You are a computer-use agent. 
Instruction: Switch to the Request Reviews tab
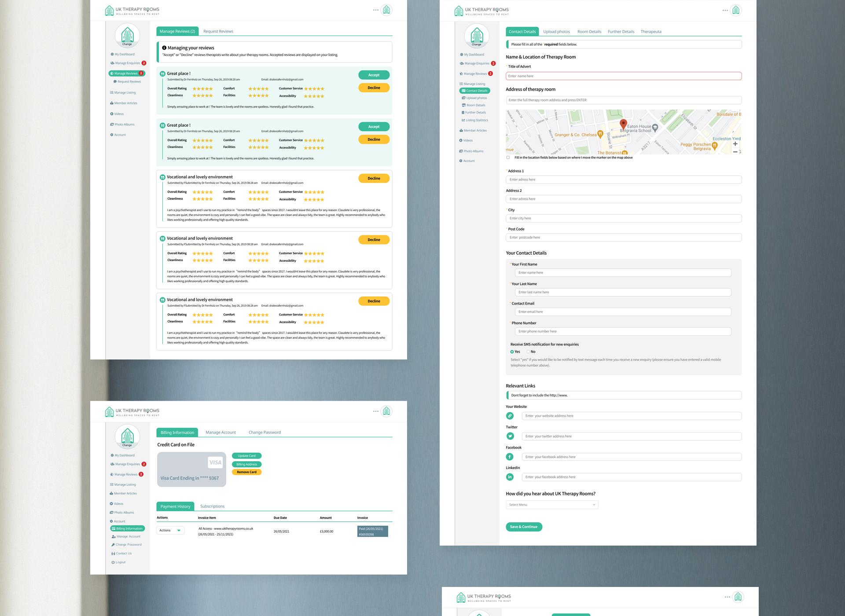(x=218, y=31)
